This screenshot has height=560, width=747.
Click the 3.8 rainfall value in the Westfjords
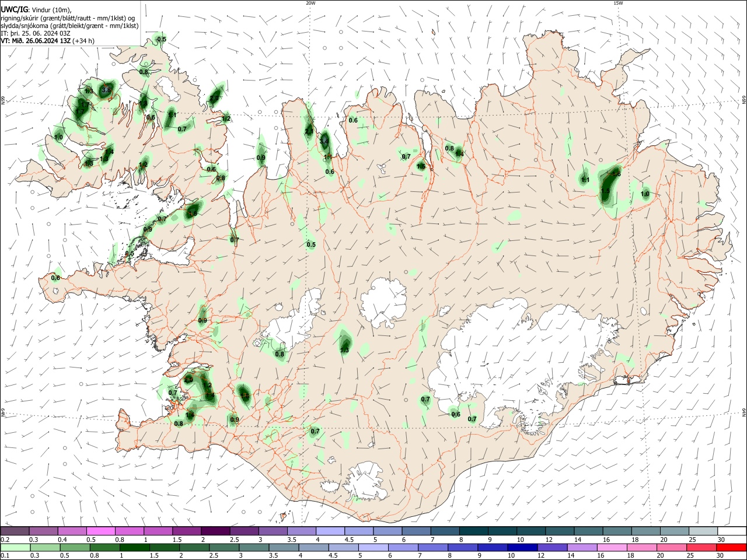click(106, 90)
